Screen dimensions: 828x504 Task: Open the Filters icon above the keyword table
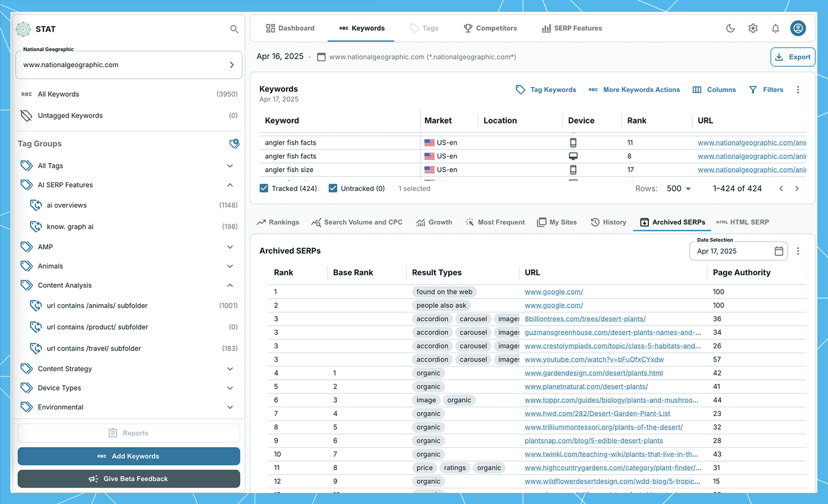click(753, 90)
